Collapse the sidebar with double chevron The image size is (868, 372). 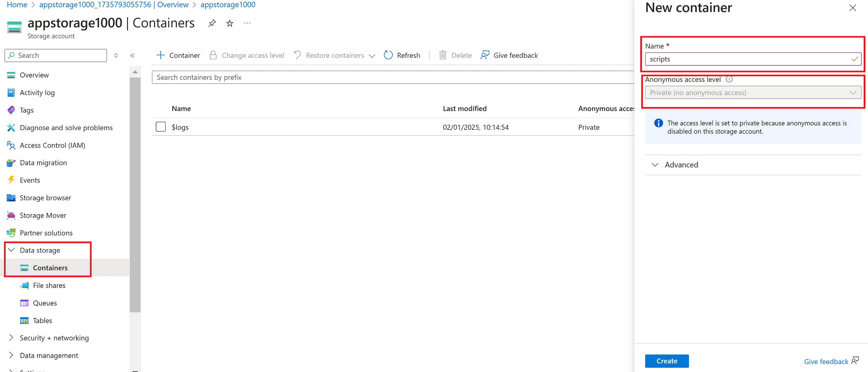[x=132, y=55]
